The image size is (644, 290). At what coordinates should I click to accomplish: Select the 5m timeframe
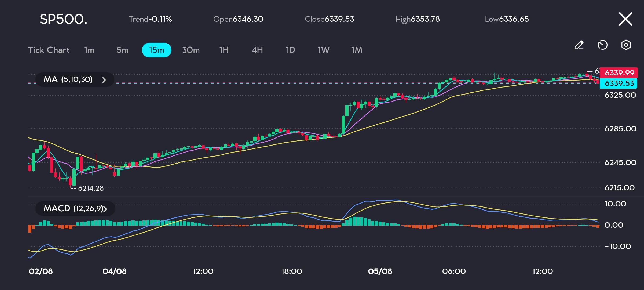[x=122, y=50]
